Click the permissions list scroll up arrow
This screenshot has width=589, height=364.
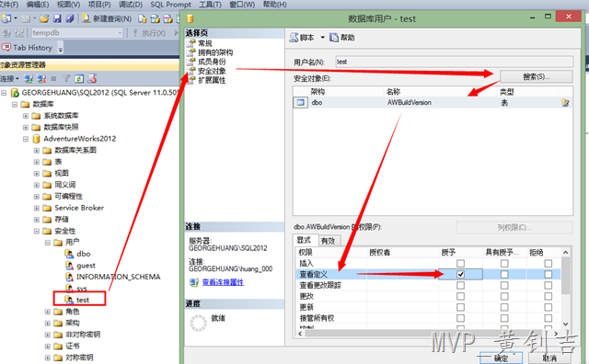click(566, 253)
